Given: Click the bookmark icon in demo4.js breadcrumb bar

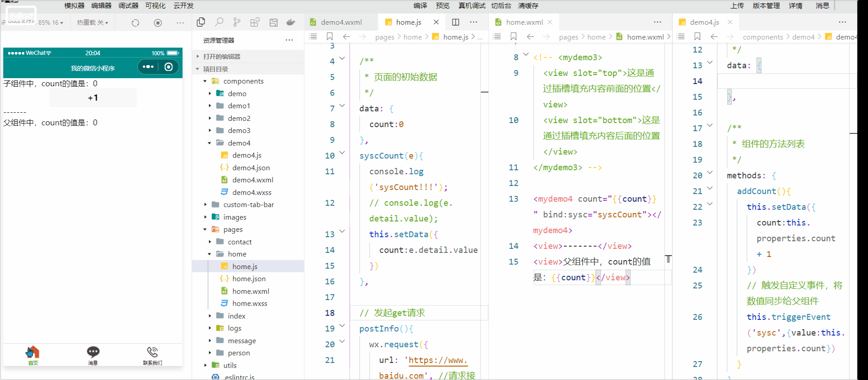Looking at the screenshot, I should click(698, 36).
